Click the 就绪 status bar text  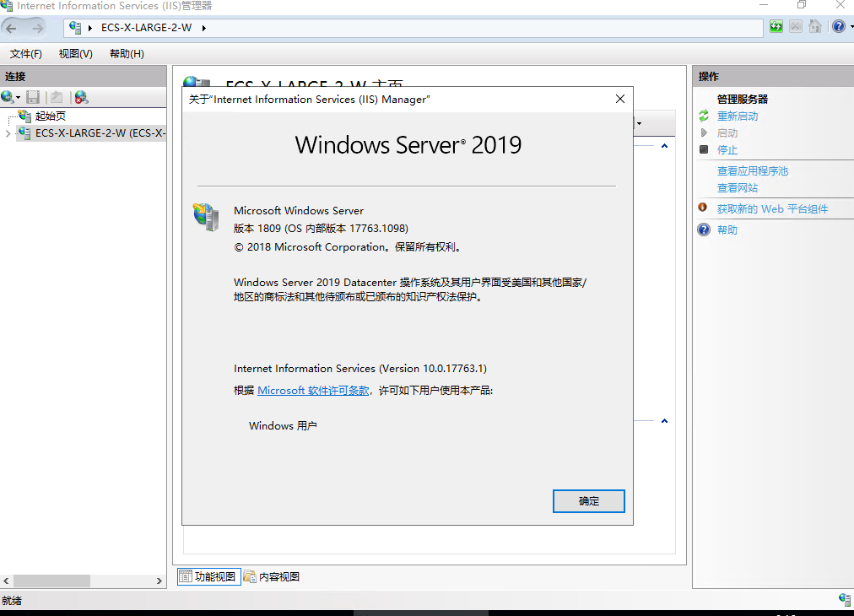pos(12,601)
